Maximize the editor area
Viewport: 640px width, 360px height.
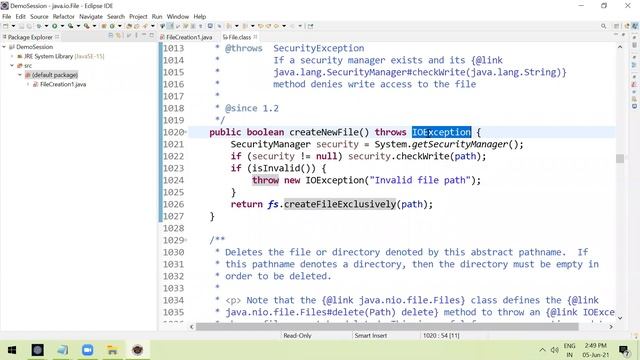click(623, 35)
